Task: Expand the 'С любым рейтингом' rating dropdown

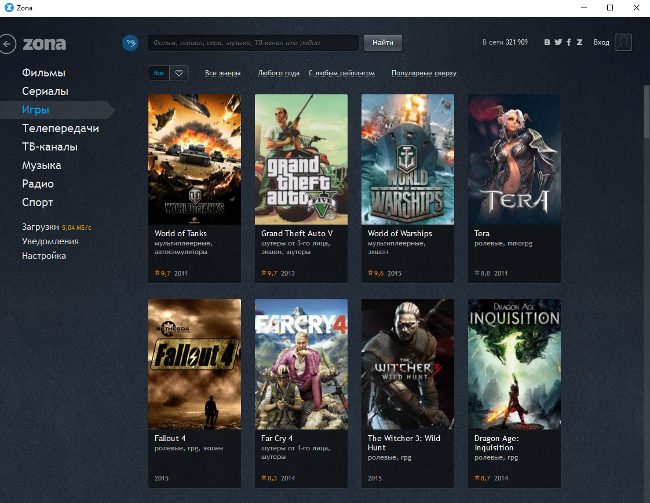Action: click(342, 73)
